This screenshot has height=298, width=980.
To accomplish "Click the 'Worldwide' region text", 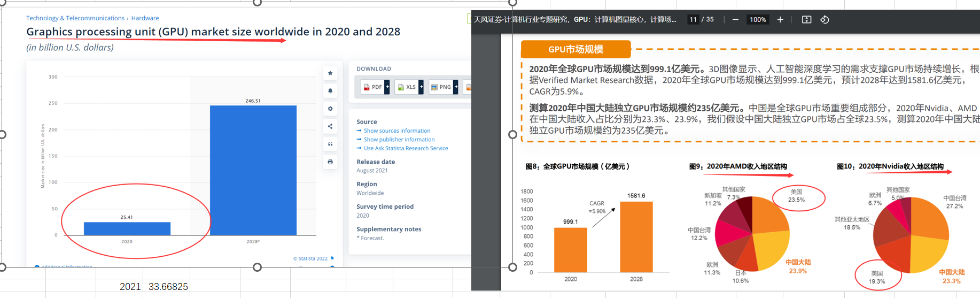I will pos(370,193).
